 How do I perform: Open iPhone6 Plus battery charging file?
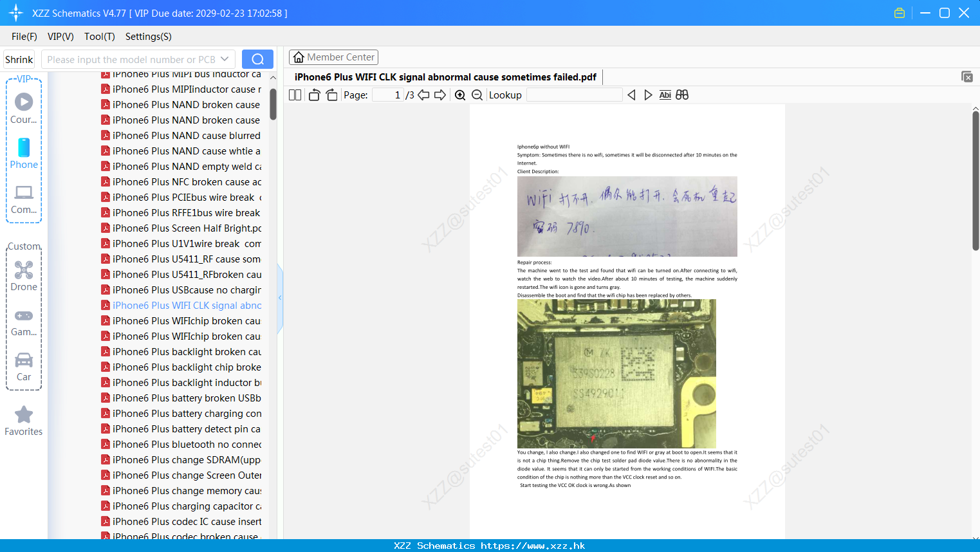pyautogui.click(x=181, y=414)
